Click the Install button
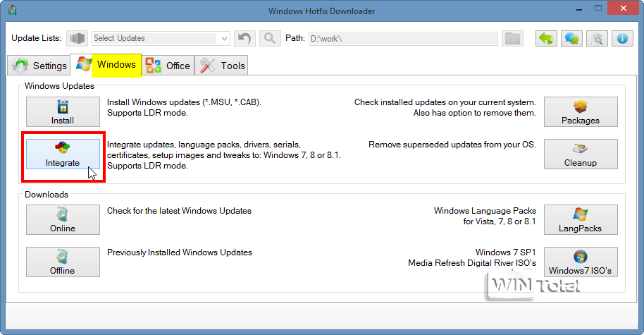 click(x=63, y=112)
